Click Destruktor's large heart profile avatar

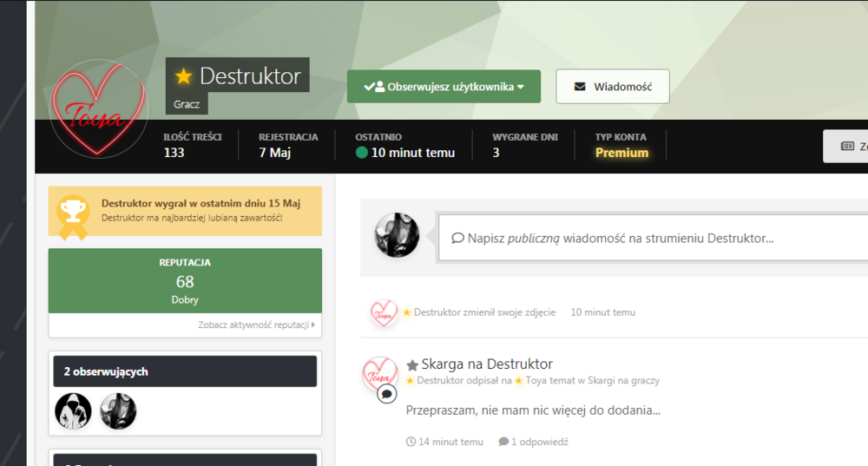tap(99, 108)
